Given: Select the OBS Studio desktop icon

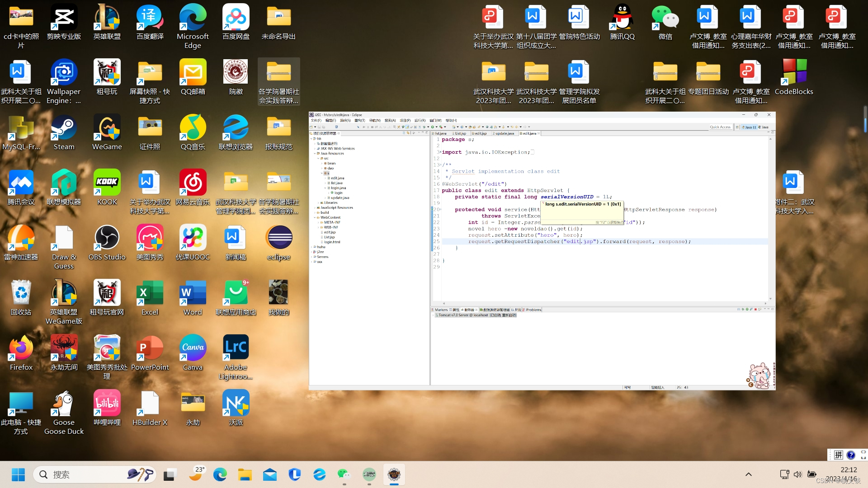Looking at the screenshot, I should pos(107,244).
